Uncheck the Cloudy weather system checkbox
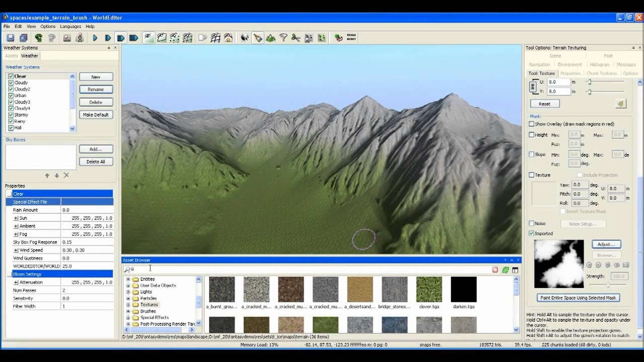The image size is (644, 362). (x=11, y=82)
